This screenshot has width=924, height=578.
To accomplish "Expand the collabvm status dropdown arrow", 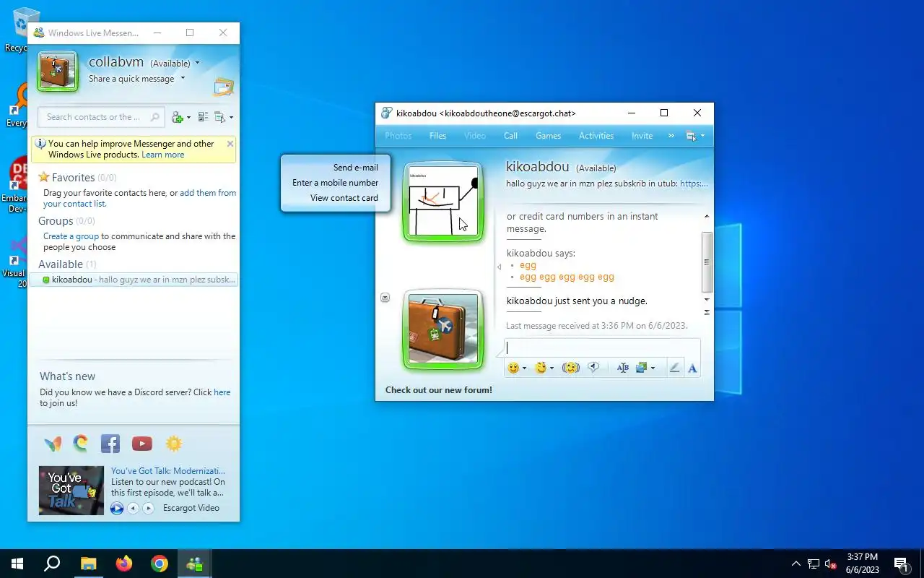I will [x=197, y=64].
